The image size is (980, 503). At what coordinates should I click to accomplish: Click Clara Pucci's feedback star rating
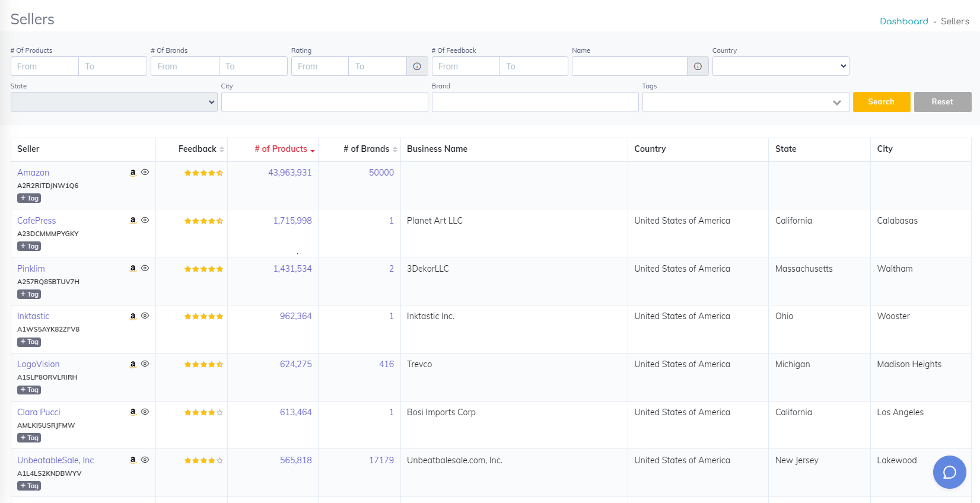pos(203,413)
